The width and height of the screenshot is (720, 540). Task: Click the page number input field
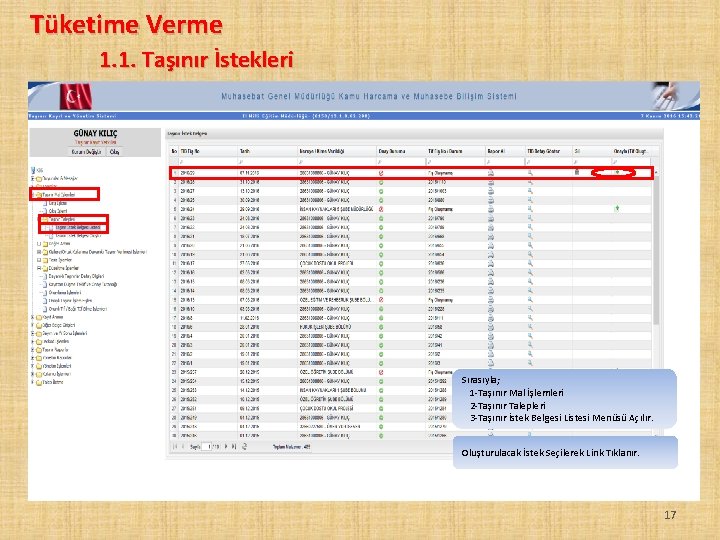click(207, 446)
